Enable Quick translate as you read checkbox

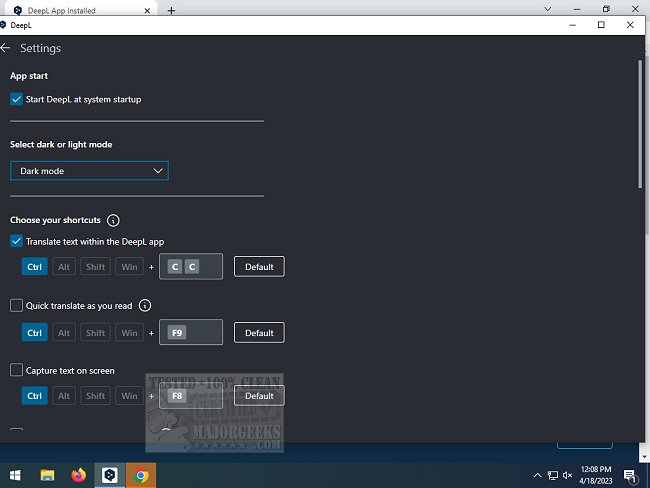pos(16,306)
